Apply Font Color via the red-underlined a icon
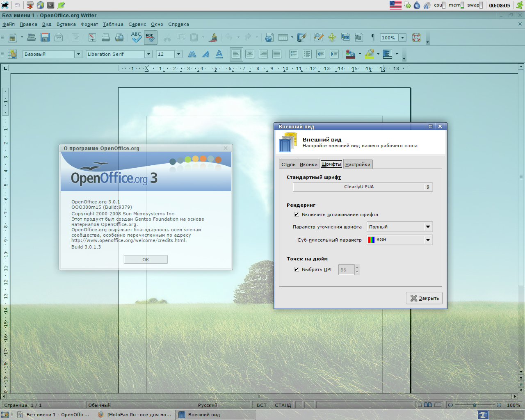Image resolution: width=525 pixels, height=420 pixels. [351, 54]
